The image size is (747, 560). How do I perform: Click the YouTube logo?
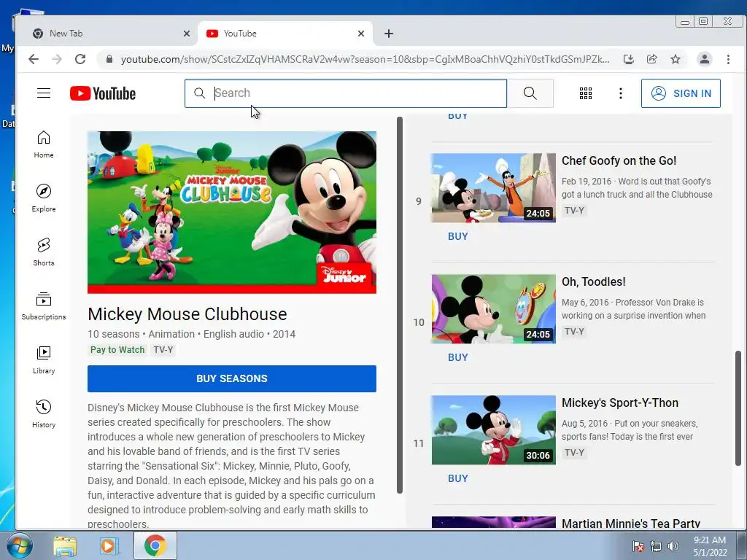pos(103,93)
